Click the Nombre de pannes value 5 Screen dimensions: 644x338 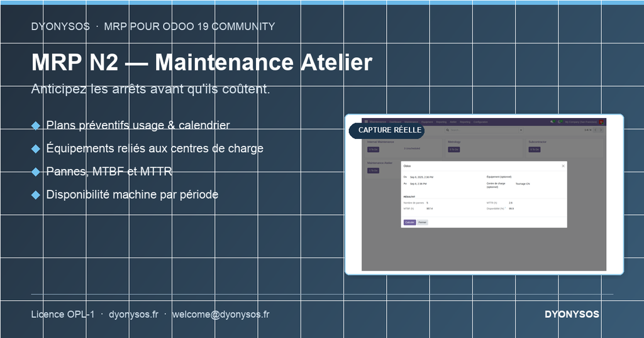coord(427,203)
